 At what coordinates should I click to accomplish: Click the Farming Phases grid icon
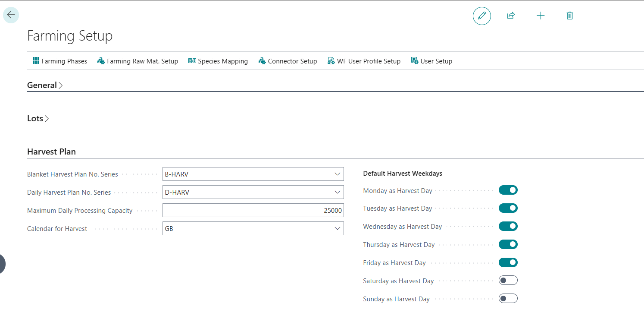click(x=36, y=61)
